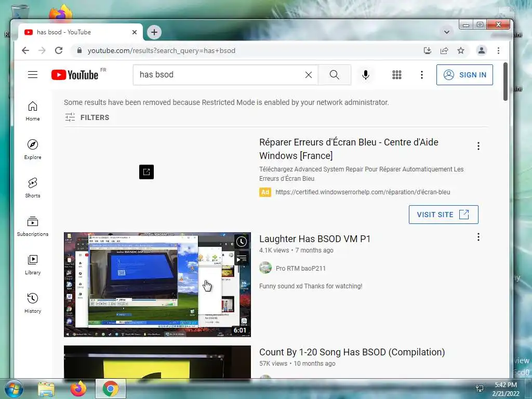The height and width of the screenshot is (399, 532).
Task: Open the ad title Réparer Erreurs d'Écran Bleu
Action: coord(349,149)
